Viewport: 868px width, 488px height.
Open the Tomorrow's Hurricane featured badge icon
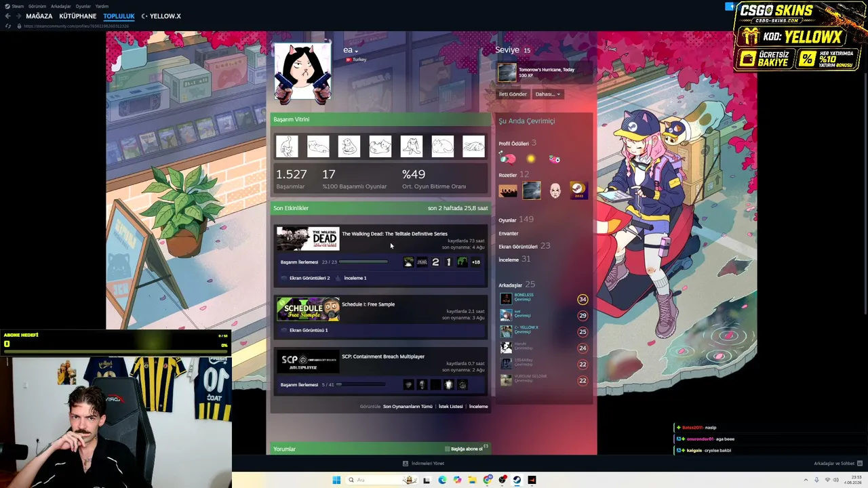coord(507,72)
